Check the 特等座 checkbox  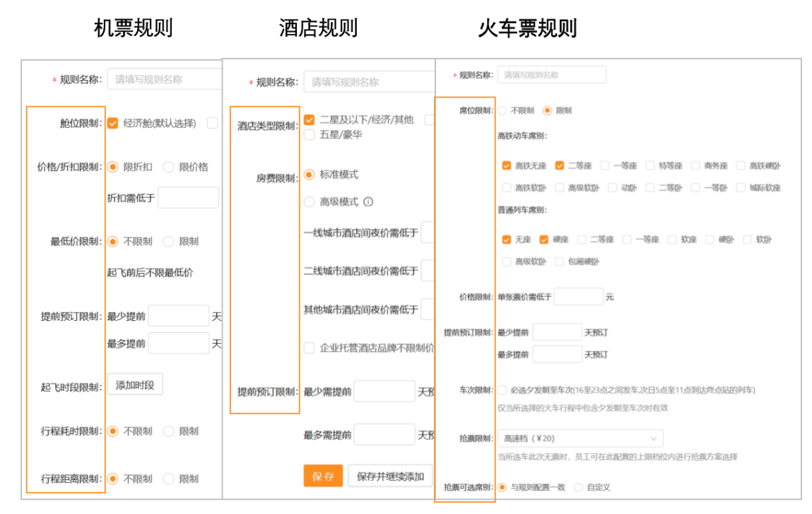(x=650, y=166)
